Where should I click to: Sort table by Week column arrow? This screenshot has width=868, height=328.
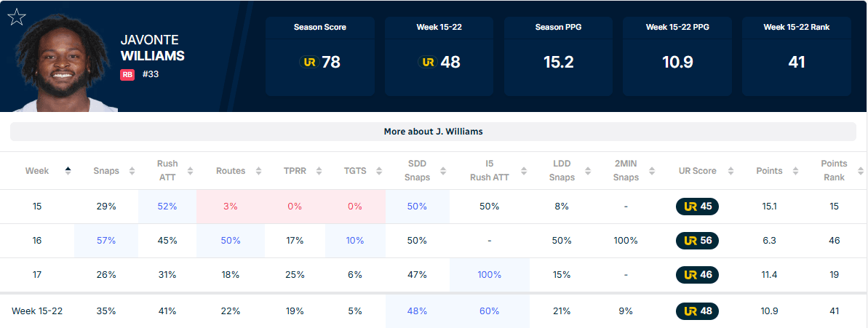coord(68,171)
